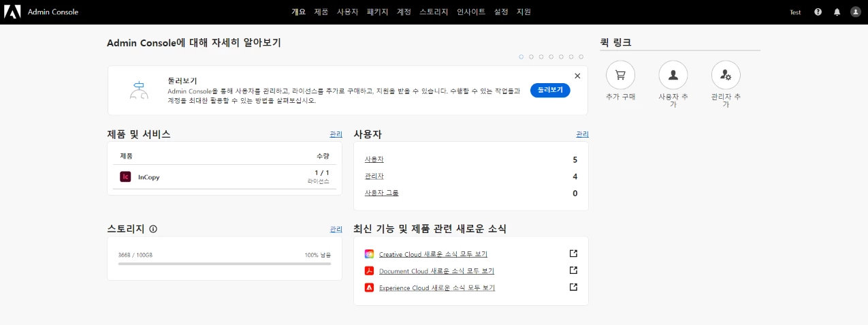The height and width of the screenshot is (325, 868).
Task: Open the 사용자 tab in the top navigation
Action: [347, 12]
